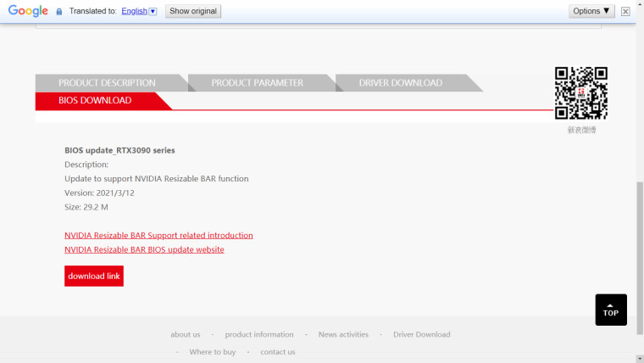Select the BIOS Download tab

click(95, 101)
